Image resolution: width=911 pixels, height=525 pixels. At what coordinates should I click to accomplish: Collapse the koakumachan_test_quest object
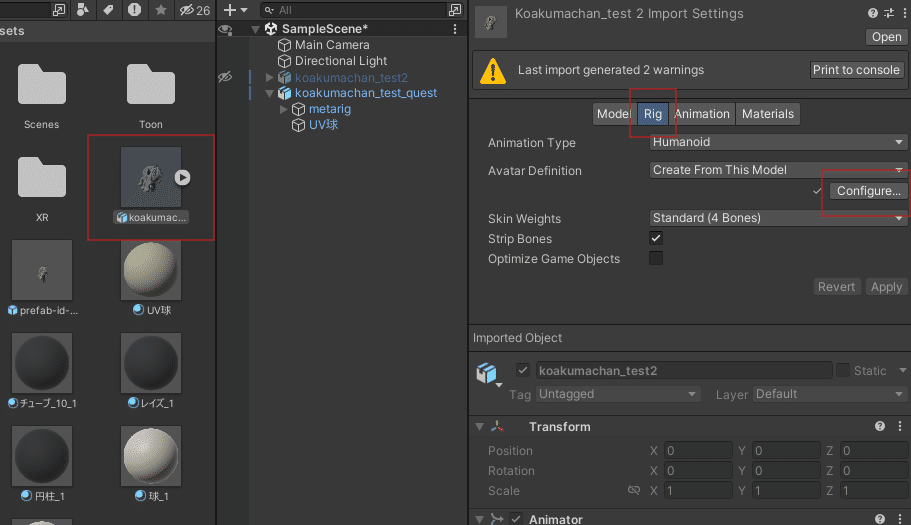point(269,93)
